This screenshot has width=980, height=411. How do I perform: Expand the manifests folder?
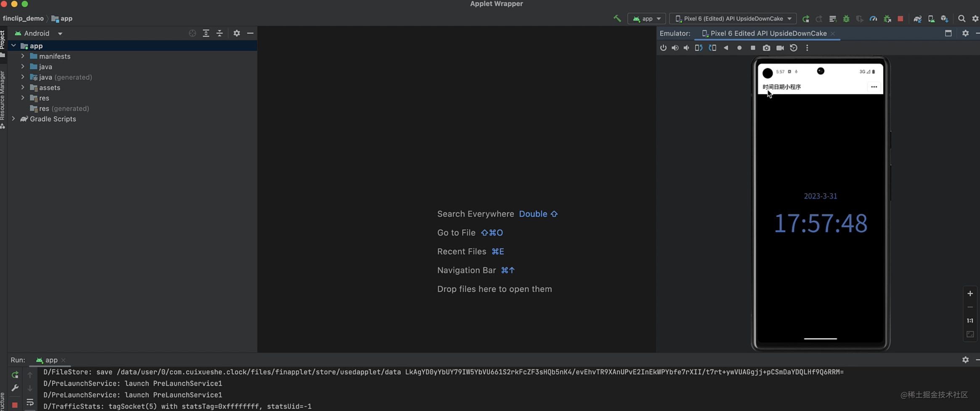click(x=23, y=56)
